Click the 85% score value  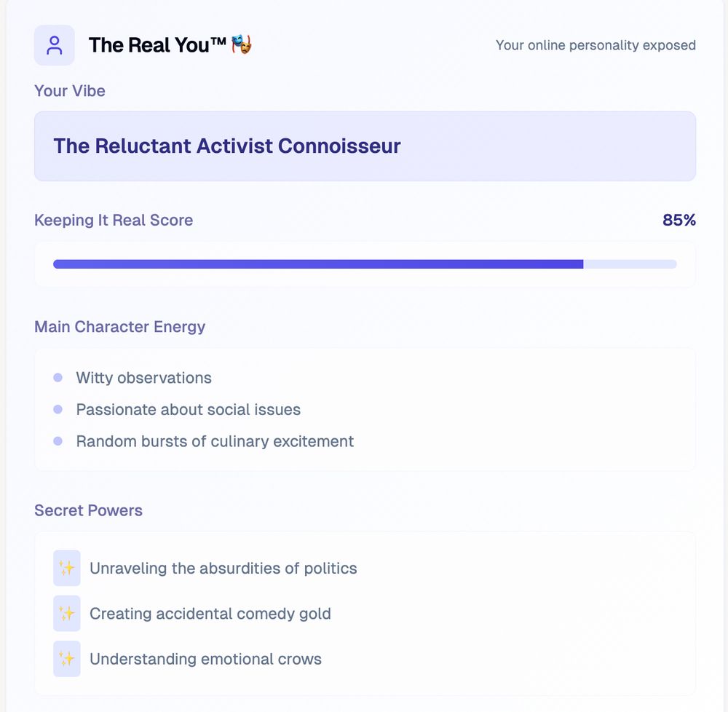tap(678, 220)
